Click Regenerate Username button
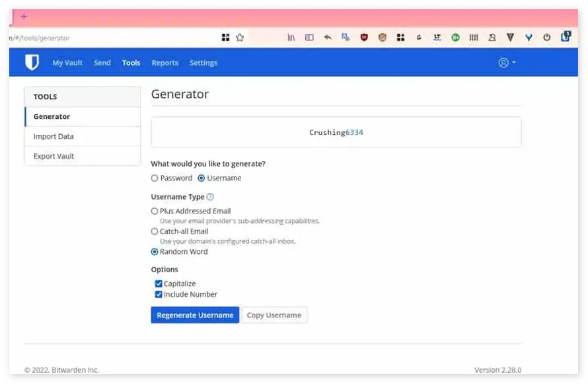The width and height of the screenshot is (588, 384). 195,315
